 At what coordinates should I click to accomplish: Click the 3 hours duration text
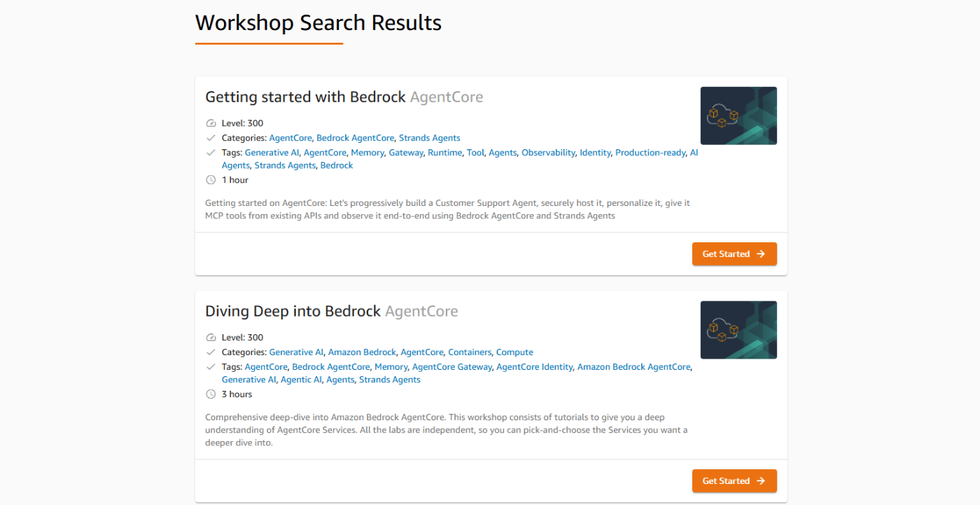237,394
